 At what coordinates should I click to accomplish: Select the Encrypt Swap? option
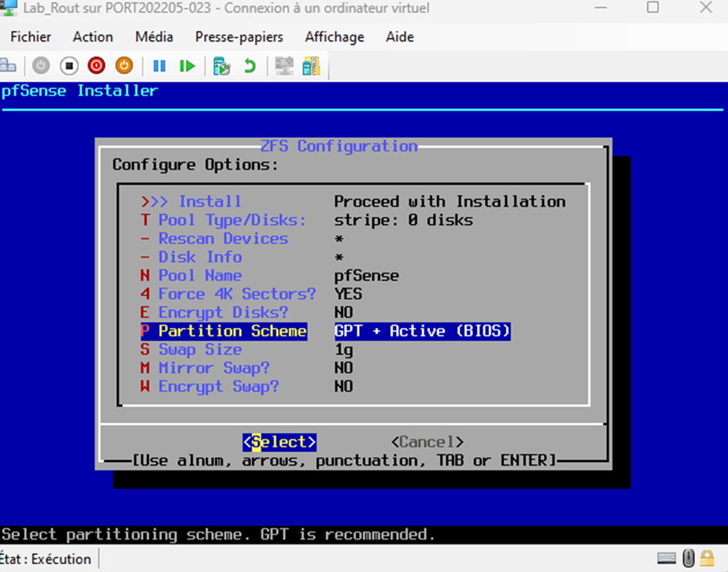247,386
